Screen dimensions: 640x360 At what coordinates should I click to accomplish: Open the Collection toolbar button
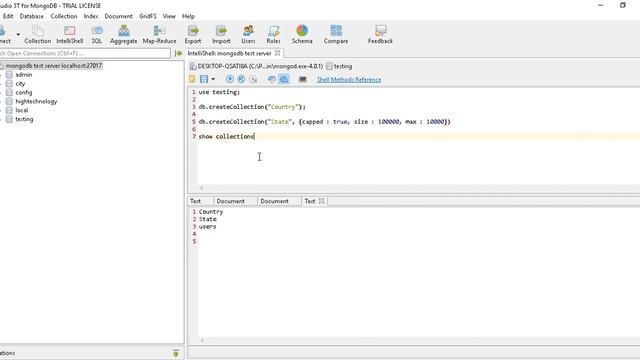38,34
